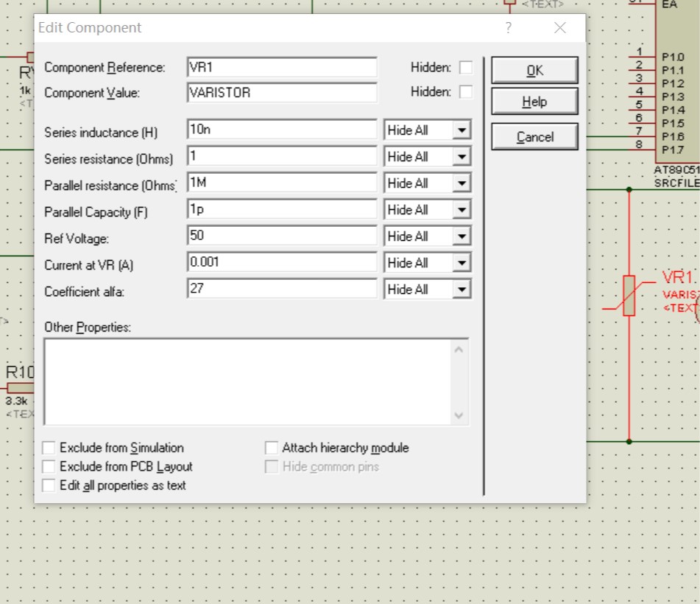Screen dimensions: 700x604
Task: Click the Ref Voltage field 50
Action: click(x=282, y=236)
